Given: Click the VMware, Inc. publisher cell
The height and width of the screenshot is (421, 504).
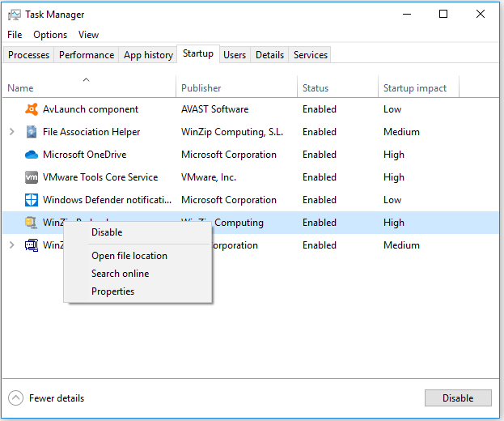Looking at the screenshot, I should [209, 177].
